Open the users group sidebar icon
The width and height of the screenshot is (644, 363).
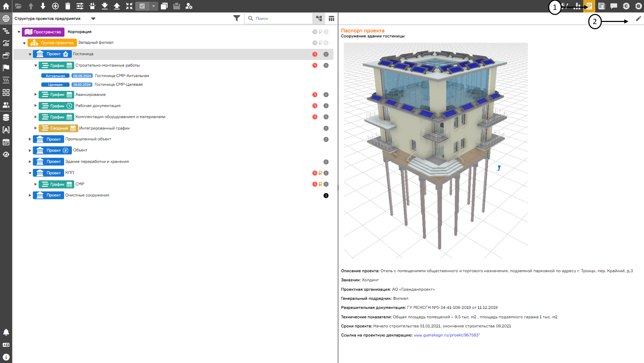pyautogui.click(x=6, y=105)
